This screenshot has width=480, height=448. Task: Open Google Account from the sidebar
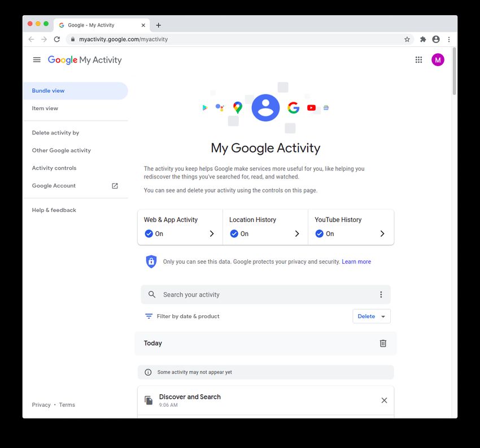(54, 185)
